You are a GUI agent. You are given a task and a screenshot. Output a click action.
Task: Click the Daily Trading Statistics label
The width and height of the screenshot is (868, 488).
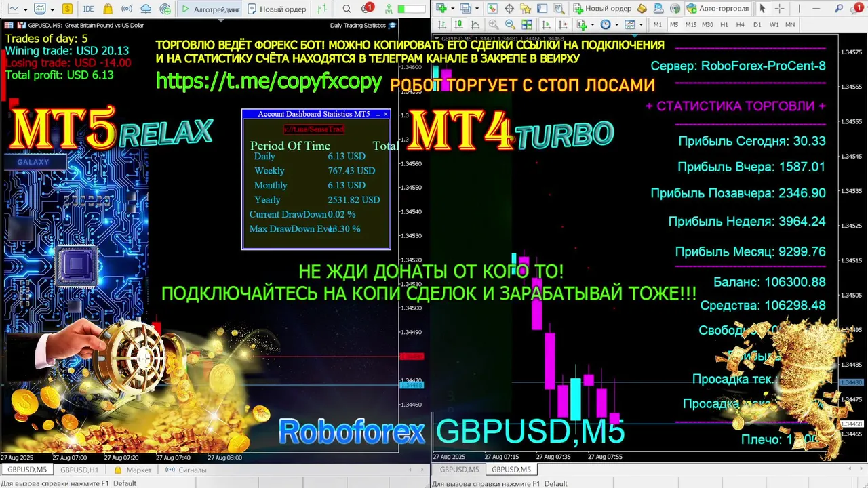[x=358, y=26]
